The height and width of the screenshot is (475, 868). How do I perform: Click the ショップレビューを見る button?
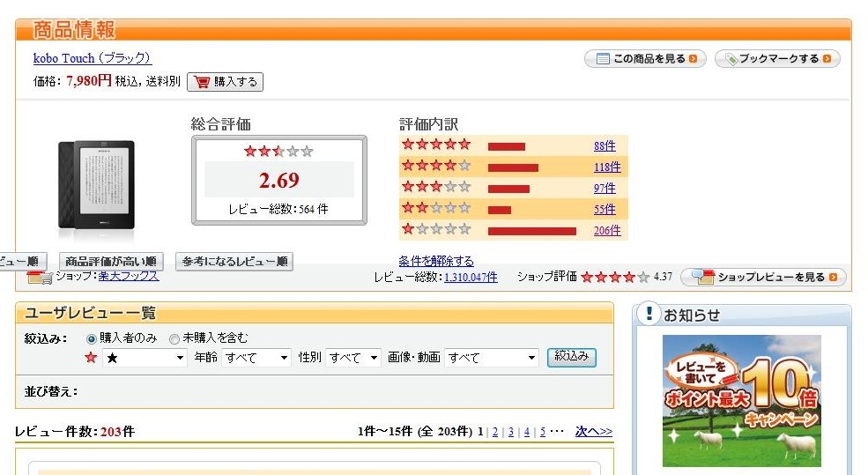763,278
